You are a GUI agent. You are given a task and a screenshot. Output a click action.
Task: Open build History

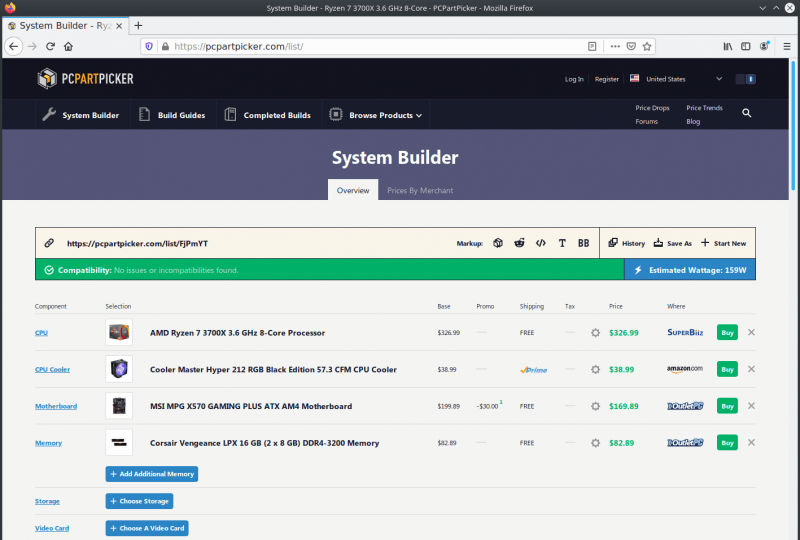click(627, 243)
